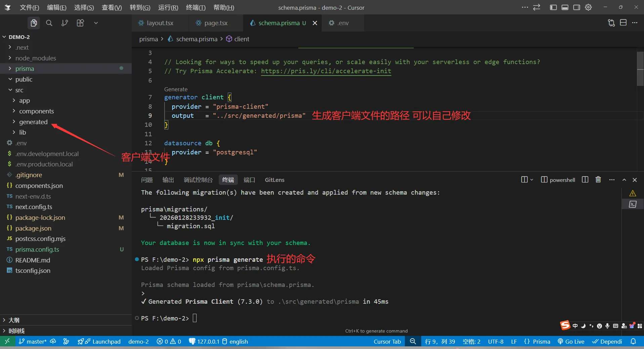The image size is (644, 349).
Task: Kill terminal with the trash icon
Action: coord(598,180)
